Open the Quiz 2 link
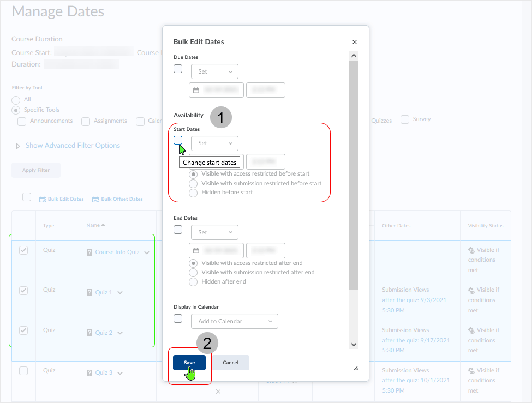532x403 pixels. 104,333
